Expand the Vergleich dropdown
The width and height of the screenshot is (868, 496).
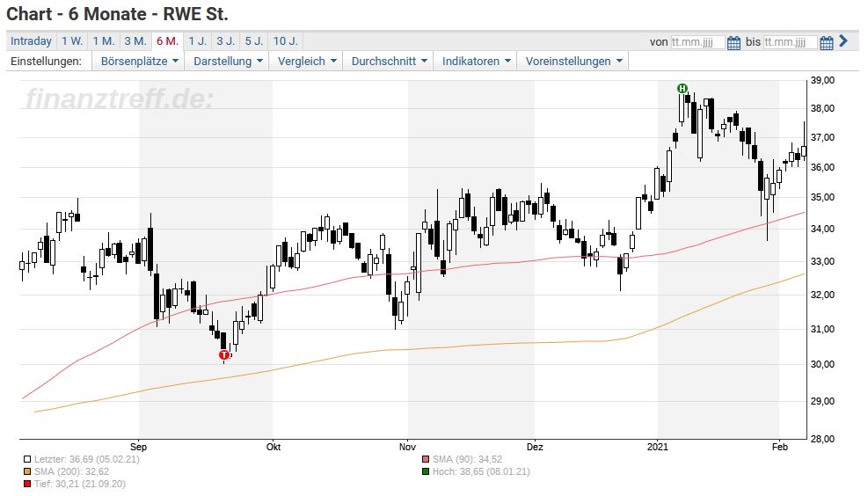click(306, 62)
